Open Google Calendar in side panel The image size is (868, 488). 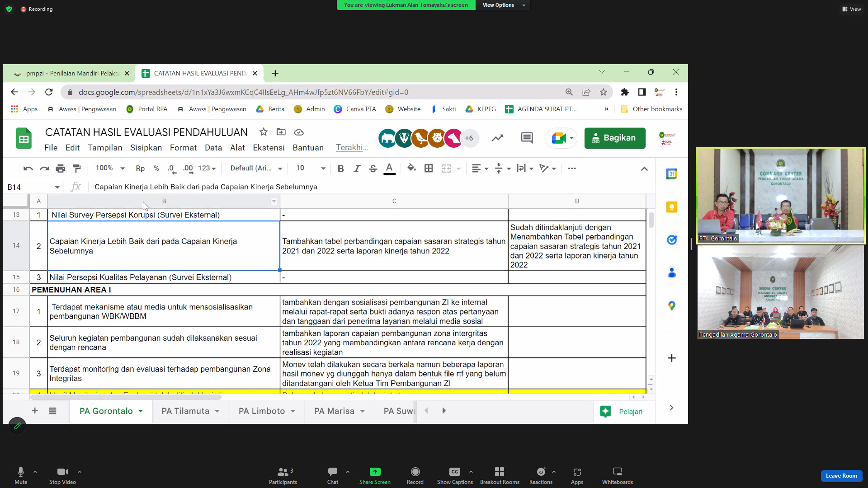coord(671,174)
